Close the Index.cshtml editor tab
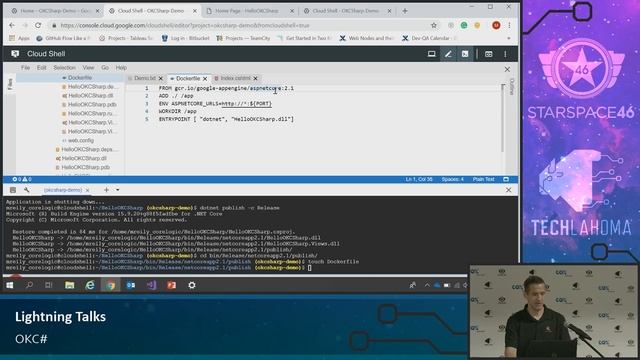640x360 pixels. (x=256, y=78)
